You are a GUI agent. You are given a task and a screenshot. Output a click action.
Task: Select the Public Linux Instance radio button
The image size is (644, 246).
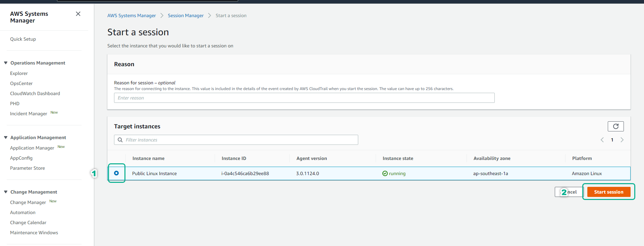[x=116, y=173]
